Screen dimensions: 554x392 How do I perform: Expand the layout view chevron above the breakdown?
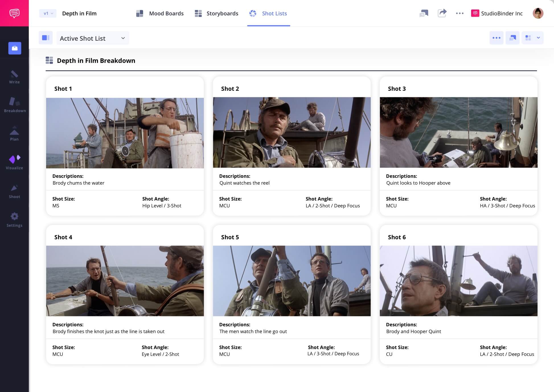[x=538, y=38]
